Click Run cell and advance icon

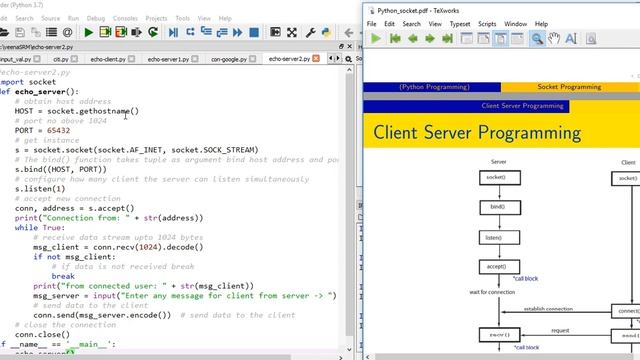pyautogui.click(x=121, y=32)
